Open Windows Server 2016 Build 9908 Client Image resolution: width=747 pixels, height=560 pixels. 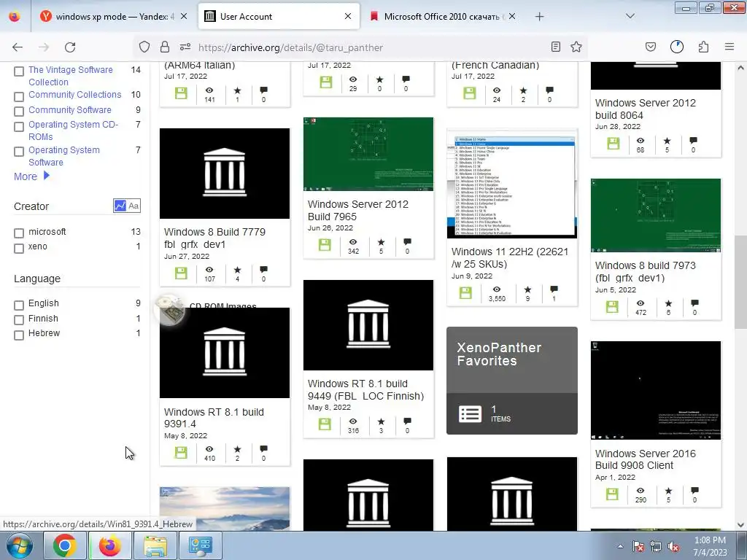pos(645,459)
